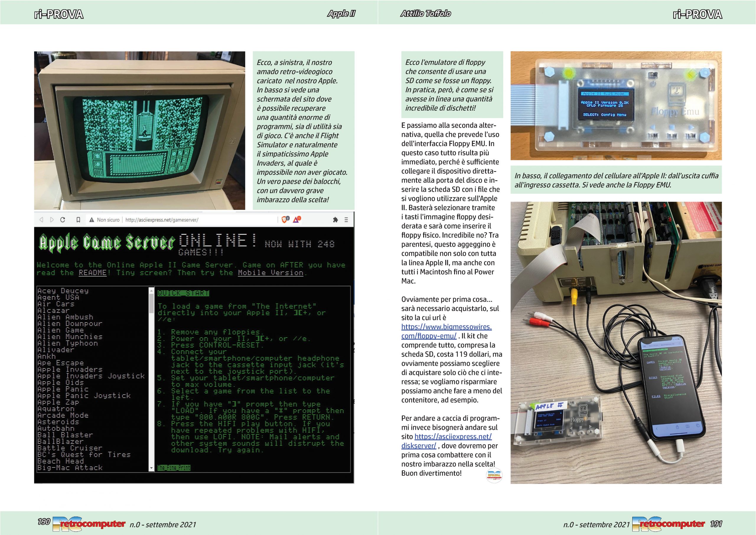Click page number 191
Screen dimensions: 756x535
click(716, 524)
